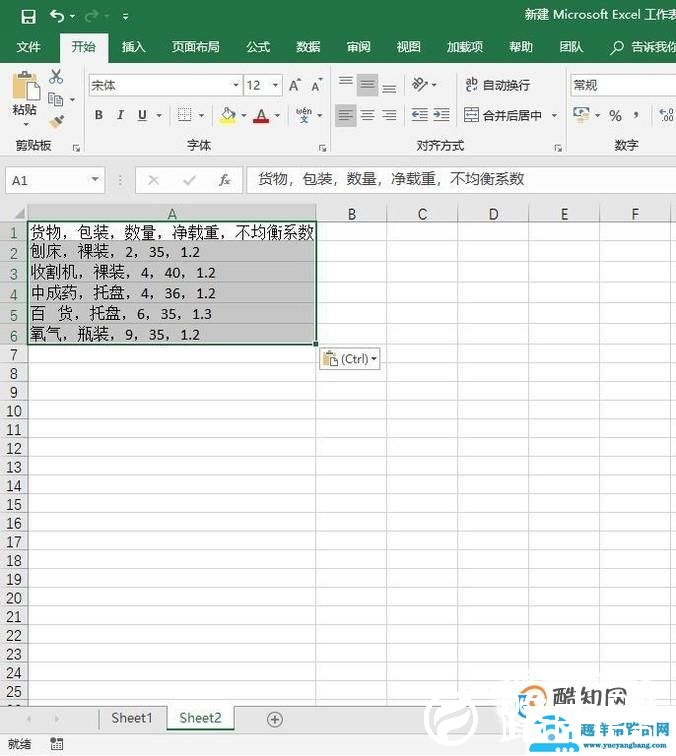Open paste options (Ctrl) button
The width and height of the screenshot is (676, 756).
(x=350, y=359)
